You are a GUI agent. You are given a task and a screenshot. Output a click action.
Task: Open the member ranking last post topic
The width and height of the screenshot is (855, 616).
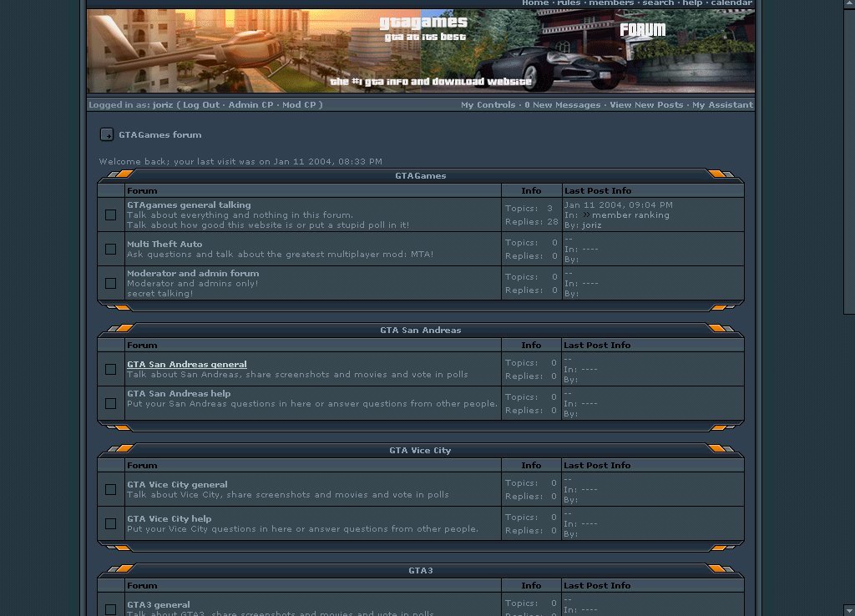pos(630,215)
